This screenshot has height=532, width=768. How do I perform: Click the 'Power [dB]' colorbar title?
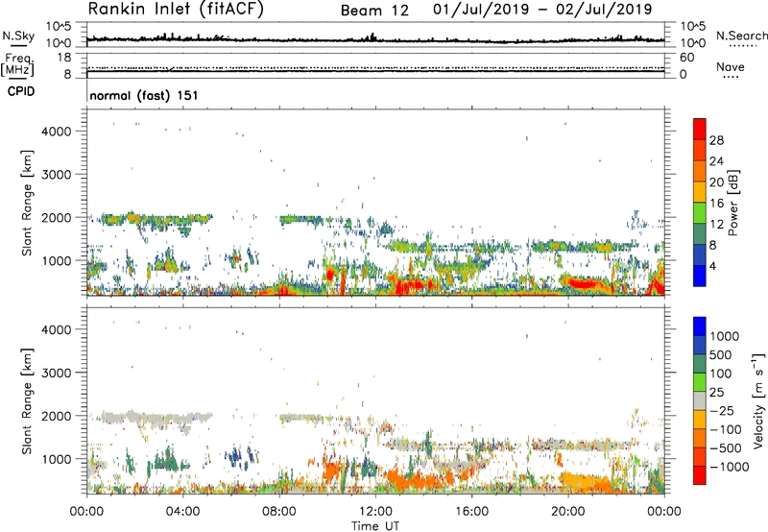point(732,203)
